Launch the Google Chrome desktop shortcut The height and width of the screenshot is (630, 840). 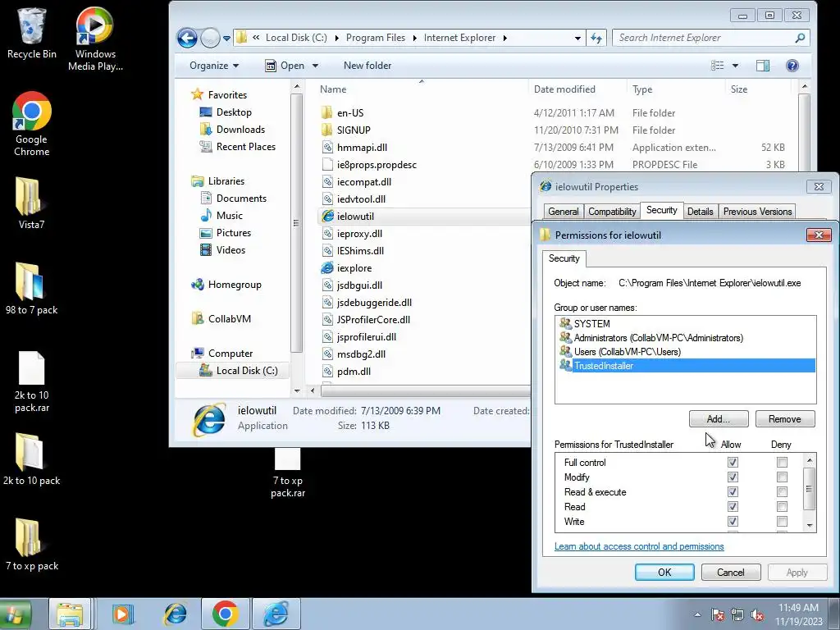pyautogui.click(x=32, y=123)
